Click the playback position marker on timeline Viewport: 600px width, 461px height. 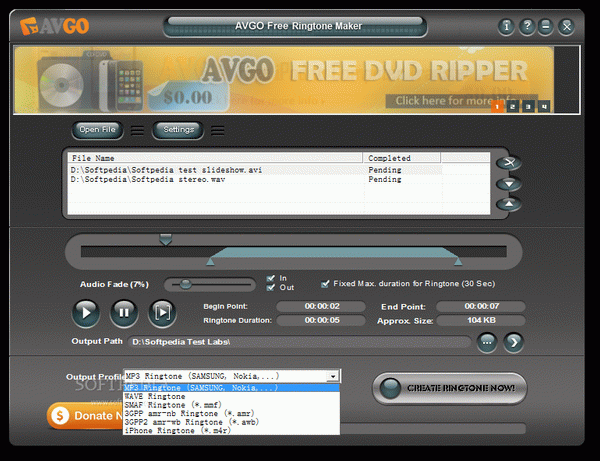166,239
